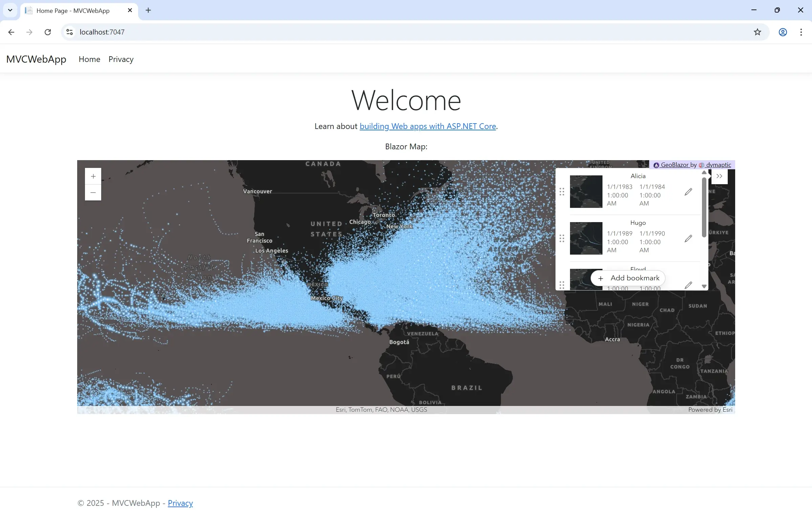
Task: Open the browser profile icon
Action: (783, 32)
